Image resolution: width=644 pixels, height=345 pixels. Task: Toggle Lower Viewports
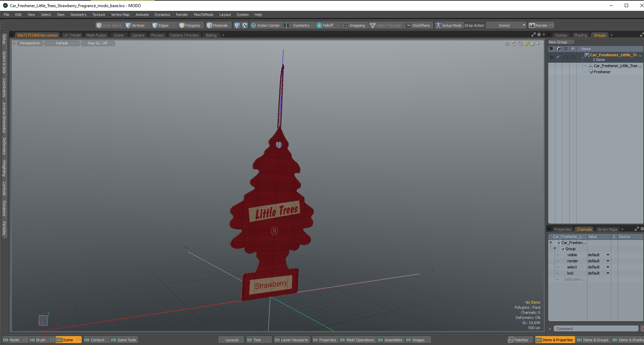coord(292,340)
